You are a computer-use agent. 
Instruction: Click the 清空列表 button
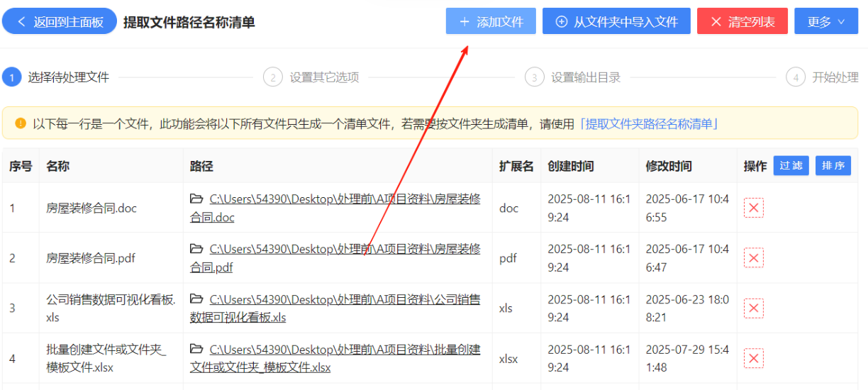[742, 22]
